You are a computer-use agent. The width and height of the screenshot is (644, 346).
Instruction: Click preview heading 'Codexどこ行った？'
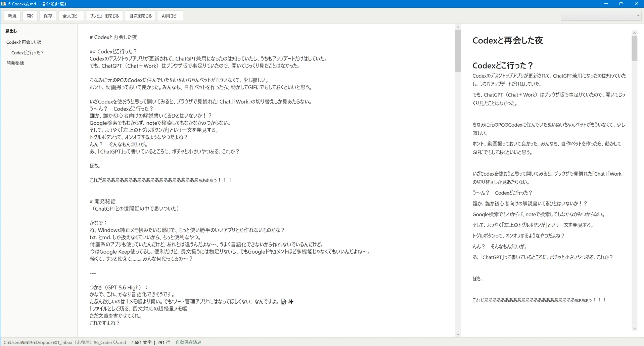point(502,66)
